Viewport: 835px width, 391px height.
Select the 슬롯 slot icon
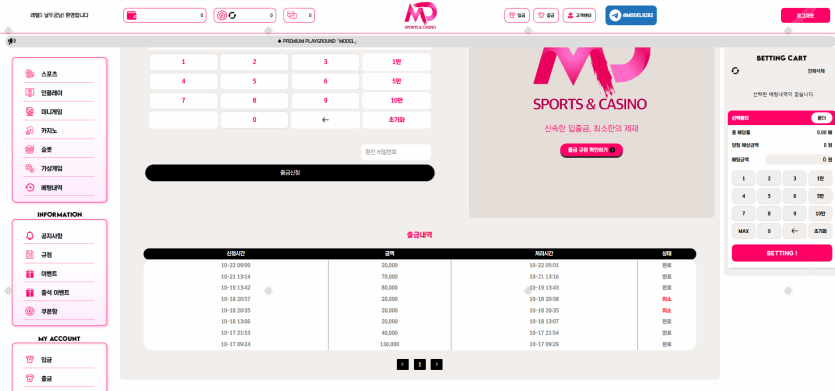click(x=30, y=150)
